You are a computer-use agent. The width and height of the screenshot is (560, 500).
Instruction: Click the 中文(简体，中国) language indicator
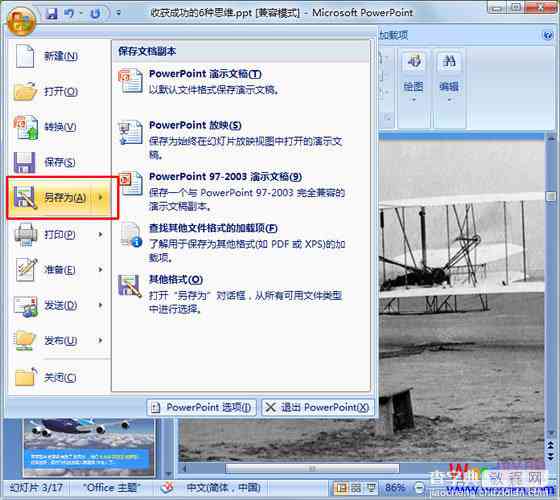tap(224, 488)
